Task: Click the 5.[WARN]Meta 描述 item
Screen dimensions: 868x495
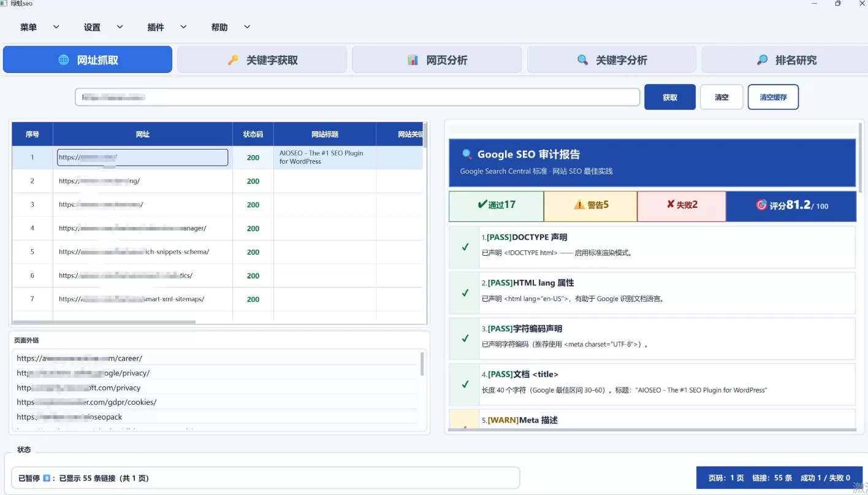Action: tap(652, 420)
